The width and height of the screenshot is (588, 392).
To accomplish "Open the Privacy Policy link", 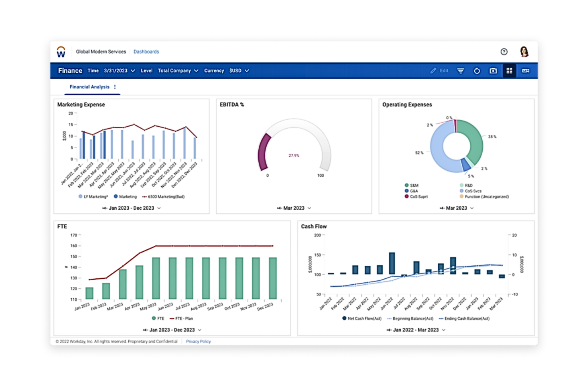I will pyautogui.click(x=198, y=342).
